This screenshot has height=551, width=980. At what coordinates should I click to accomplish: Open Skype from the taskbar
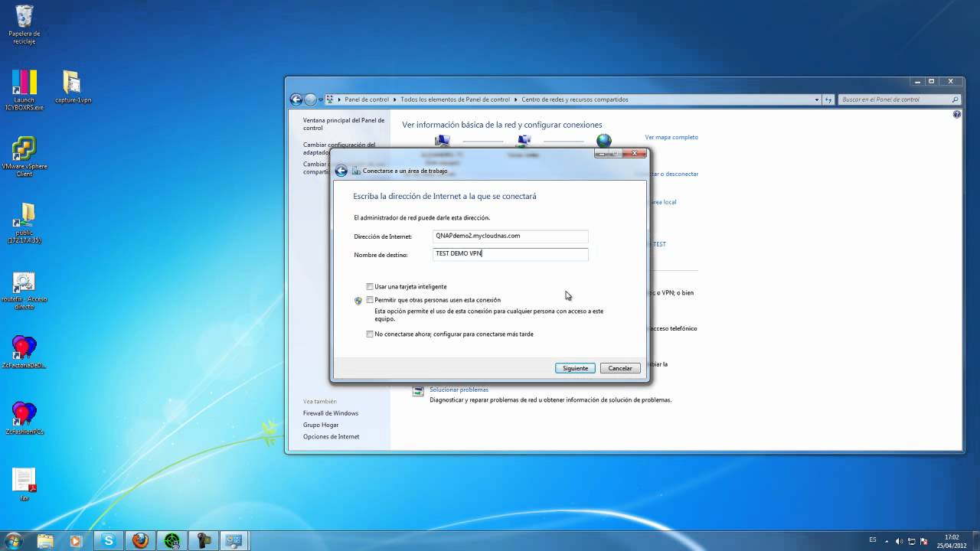109,541
